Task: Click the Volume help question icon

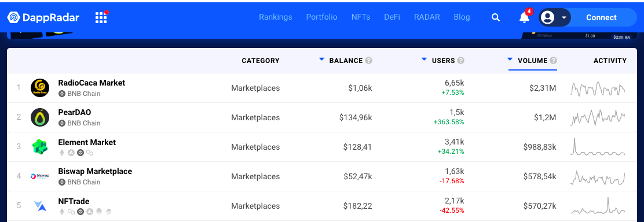Action: pos(553,61)
